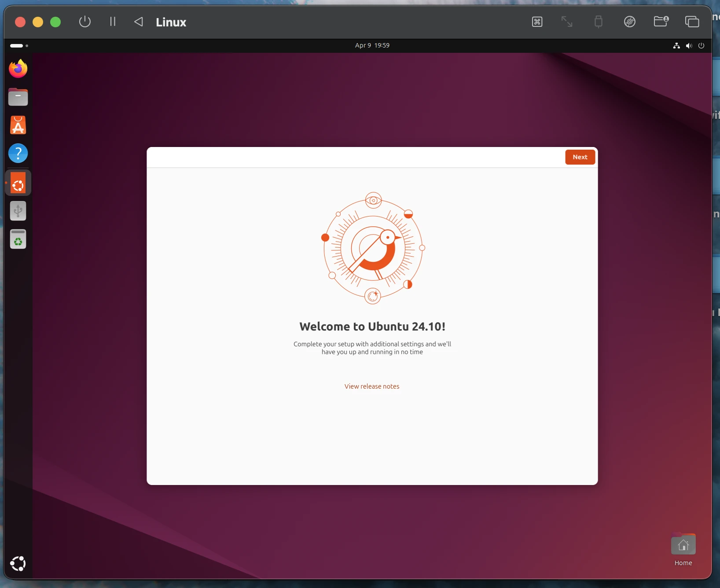Open the Home folder desktop icon

683,550
